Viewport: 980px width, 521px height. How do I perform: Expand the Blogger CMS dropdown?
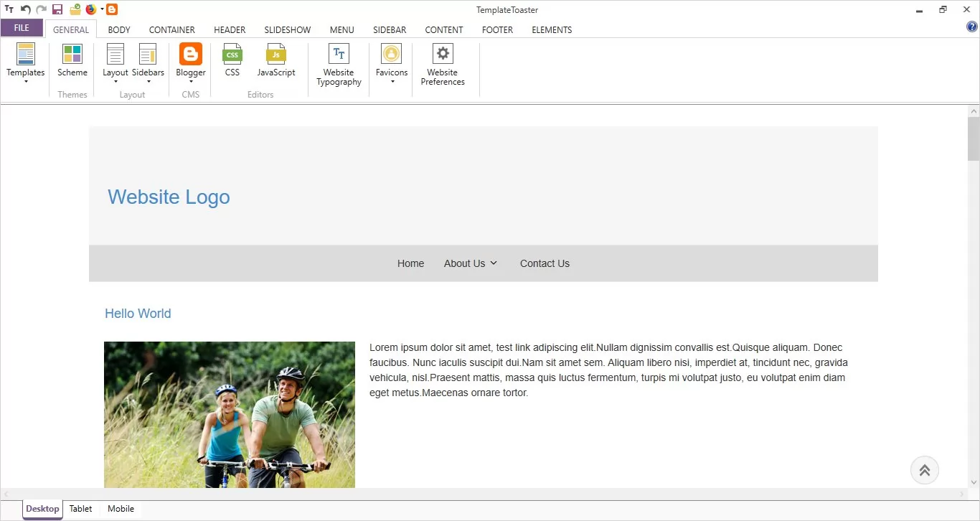[x=191, y=81]
